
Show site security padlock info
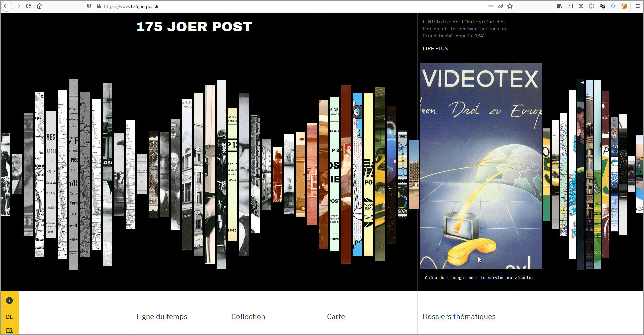[99, 6]
